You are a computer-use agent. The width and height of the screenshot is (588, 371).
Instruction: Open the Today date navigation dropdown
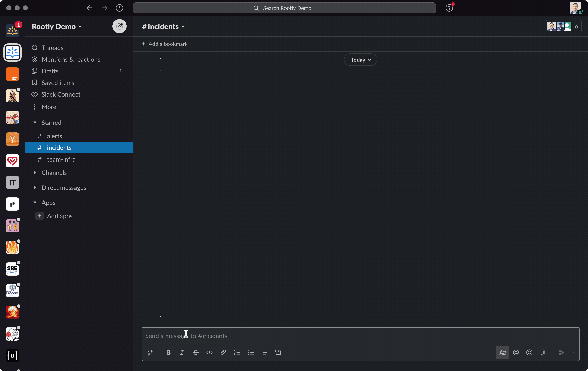pyautogui.click(x=360, y=60)
